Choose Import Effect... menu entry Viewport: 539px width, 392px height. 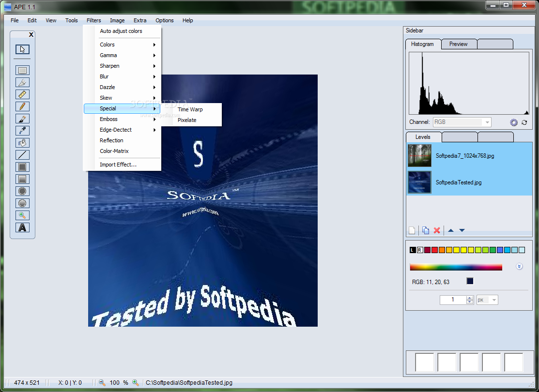118,165
